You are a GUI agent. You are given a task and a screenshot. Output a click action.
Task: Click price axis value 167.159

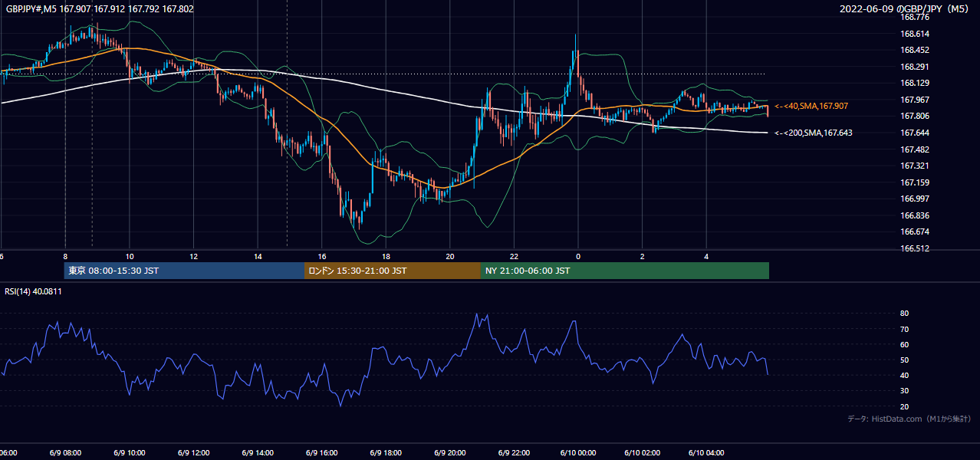(915, 182)
